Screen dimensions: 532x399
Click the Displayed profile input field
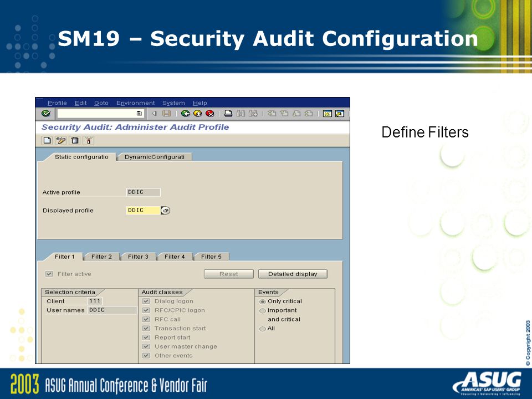pyautogui.click(x=143, y=211)
